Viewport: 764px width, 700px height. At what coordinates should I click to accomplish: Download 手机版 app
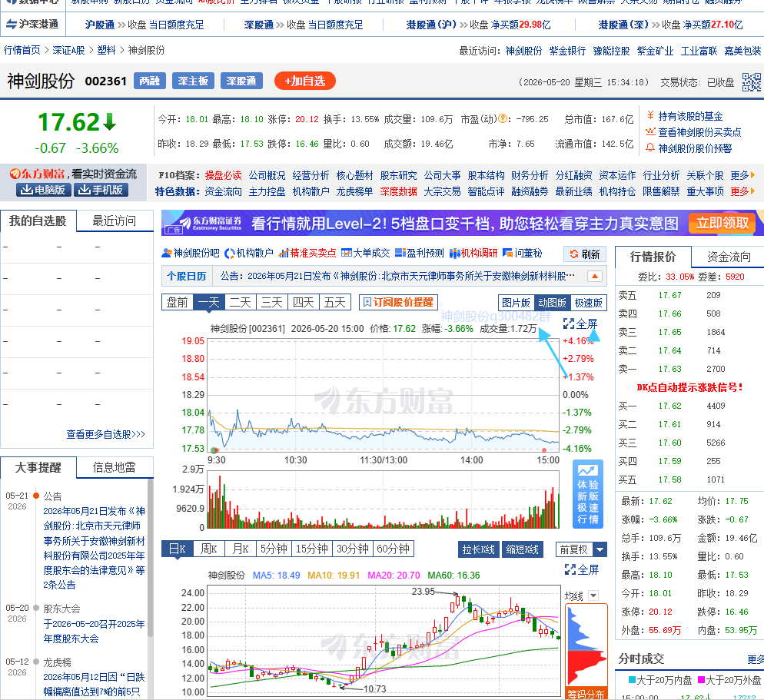pyautogui.click(x=101, y=190)
